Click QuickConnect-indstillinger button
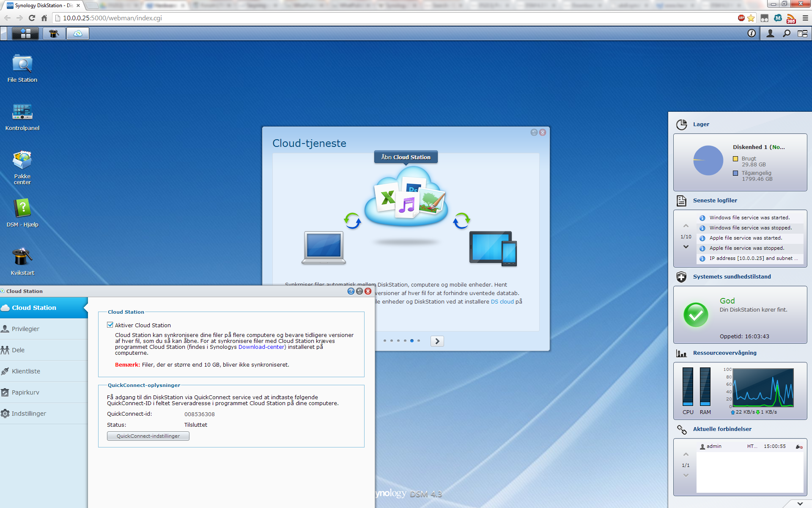The width and height of the screenshot is (812, 508). [148, 436]
